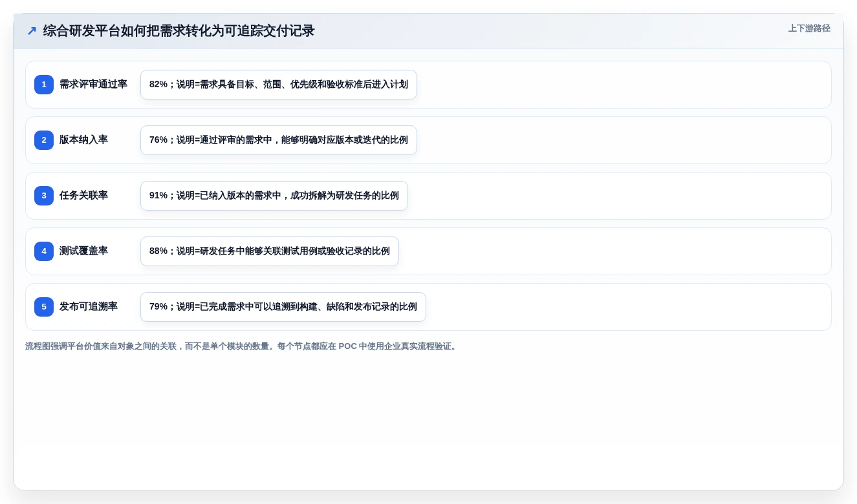Open the 88% test coverage description box

(x=270, y=251)
